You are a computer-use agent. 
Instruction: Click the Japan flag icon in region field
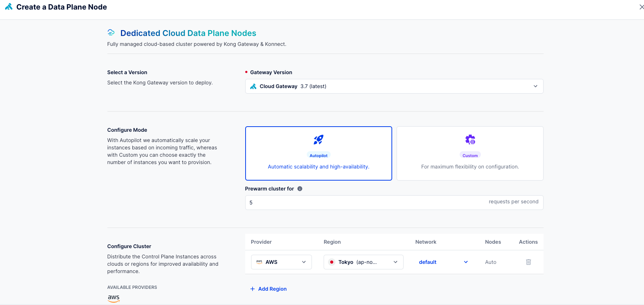tap(332, 262)
